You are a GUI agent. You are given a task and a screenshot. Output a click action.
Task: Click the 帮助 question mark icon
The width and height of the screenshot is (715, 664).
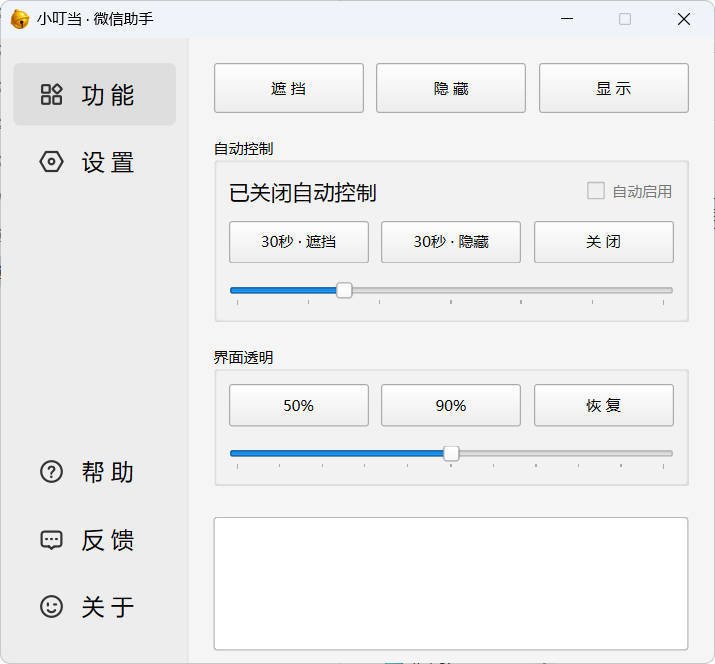[51, 472]
